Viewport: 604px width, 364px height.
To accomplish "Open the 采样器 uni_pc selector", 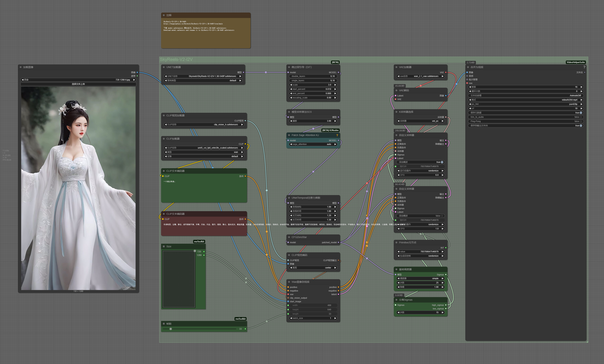I will point(420,121).
